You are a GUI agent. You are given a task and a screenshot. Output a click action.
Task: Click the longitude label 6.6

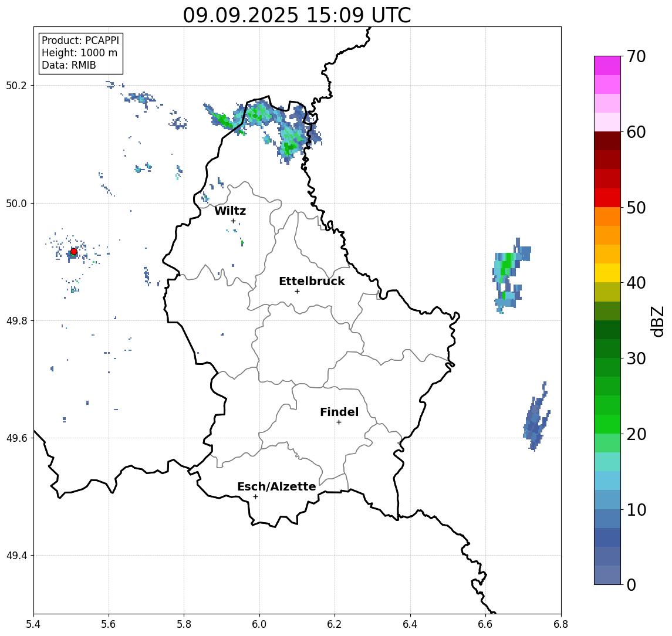tap(485, 624)
